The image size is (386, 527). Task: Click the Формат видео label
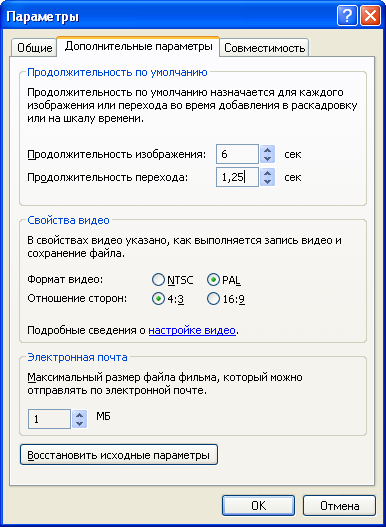65,279
